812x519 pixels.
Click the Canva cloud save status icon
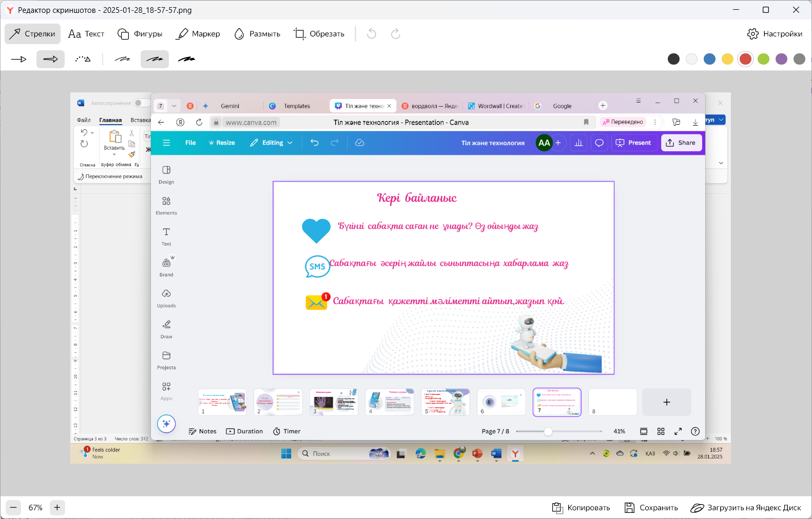360,143
